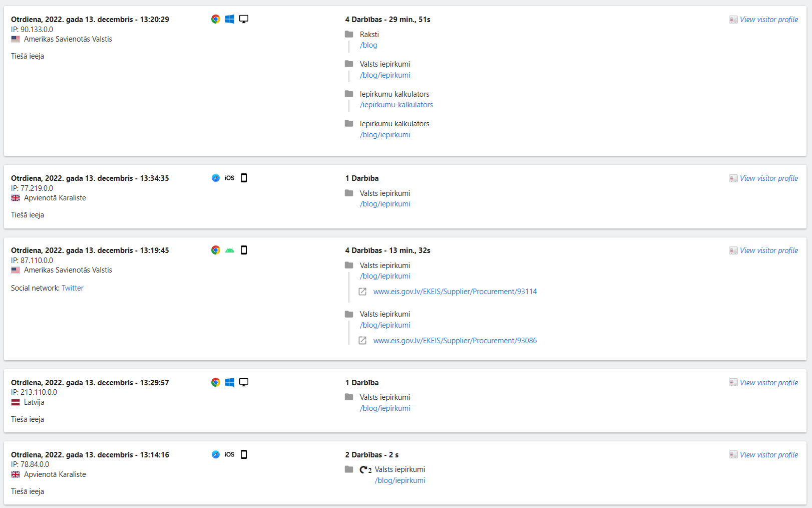This screenshot has height=508, width=812.
Task: Open the /blog page link
Action: [x=368, y=45]
